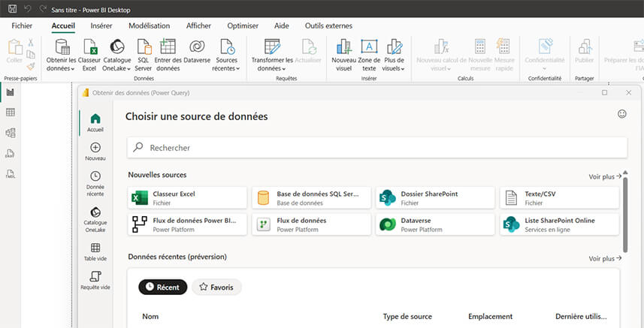
Task: Select the Récent toggle pill
Action: click(162, 287)
